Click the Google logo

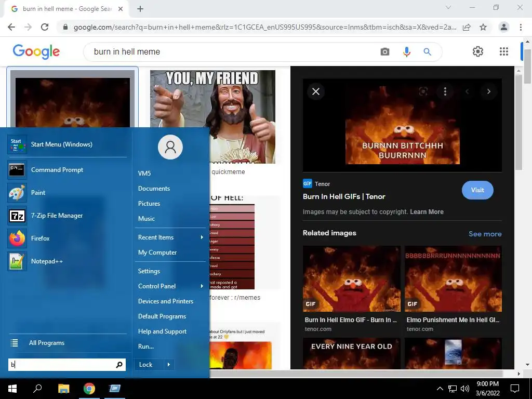[x=36, y=51]
